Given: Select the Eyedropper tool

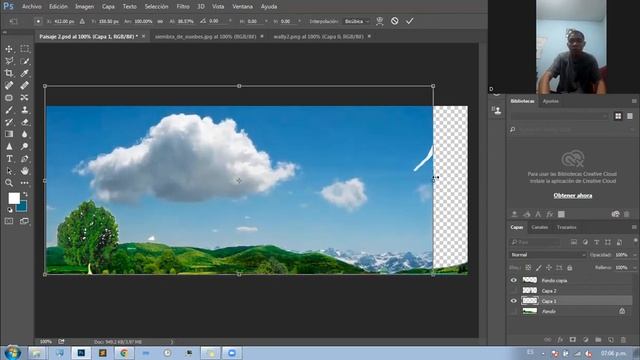Looking at the screenshot, I should [24, 73].
